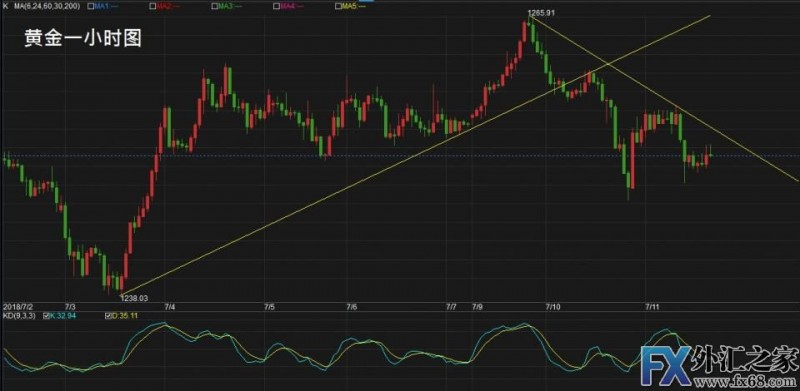Click the 7/6 date axis label

click(x=352, y=307)
